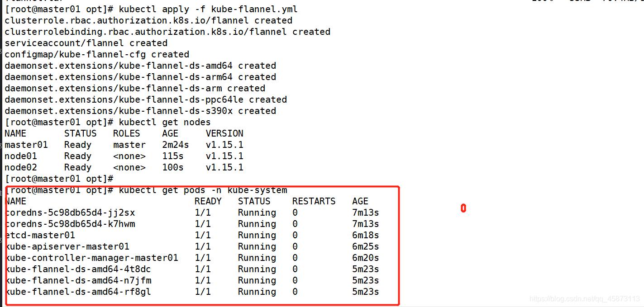Click the 'kube-flannel-ds-ppc64le created' daemonset line
Image resolution: width=644 pixels, height=307 pixels.
146,99
